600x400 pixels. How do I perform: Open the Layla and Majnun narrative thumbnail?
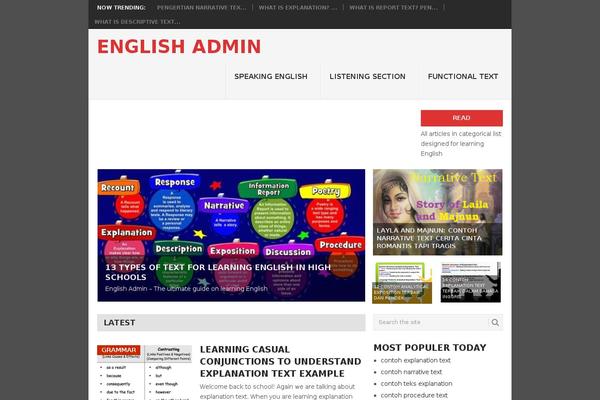tap(437, 212)
